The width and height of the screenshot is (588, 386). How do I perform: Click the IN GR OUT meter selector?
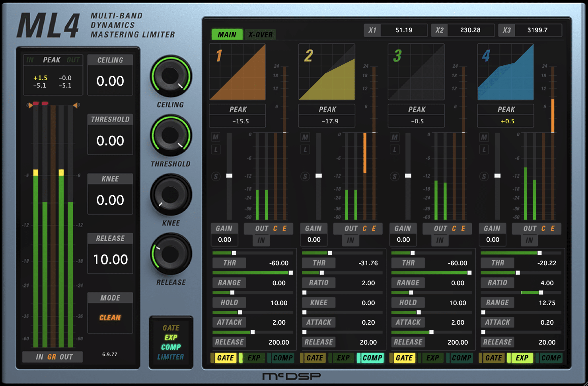[53, 357]
